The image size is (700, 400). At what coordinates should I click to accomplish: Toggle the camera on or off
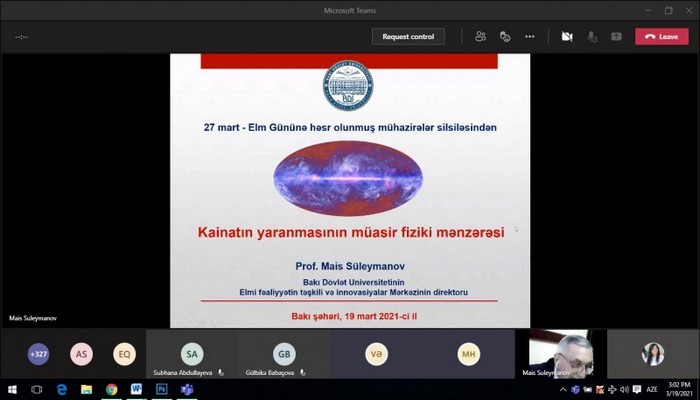tap(567, 36)
